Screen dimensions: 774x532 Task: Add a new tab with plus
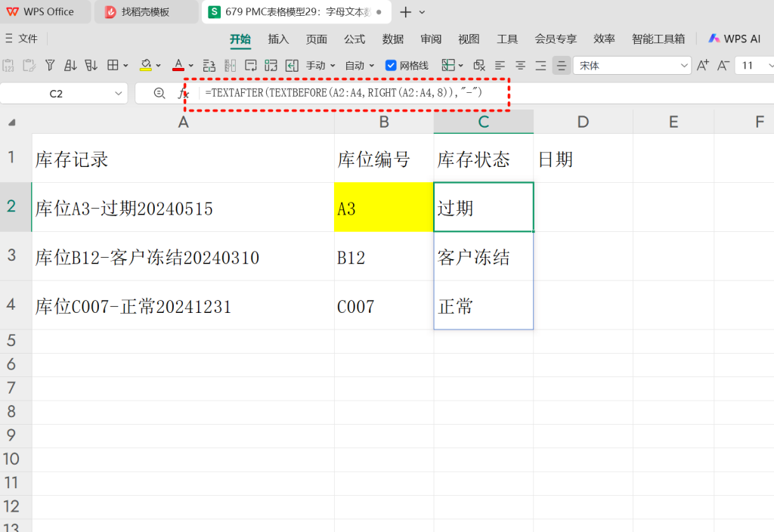click(x=406, y=12)
